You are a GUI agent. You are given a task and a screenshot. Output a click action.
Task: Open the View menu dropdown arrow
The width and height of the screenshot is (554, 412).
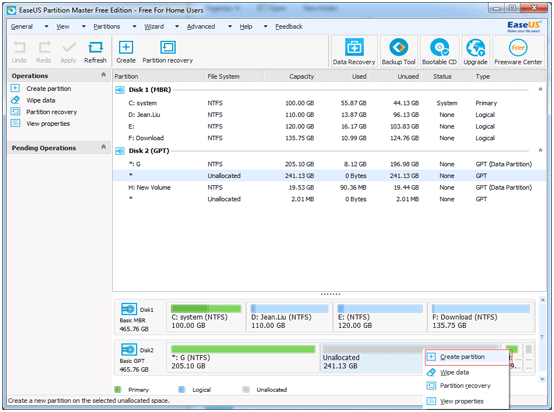84,27
